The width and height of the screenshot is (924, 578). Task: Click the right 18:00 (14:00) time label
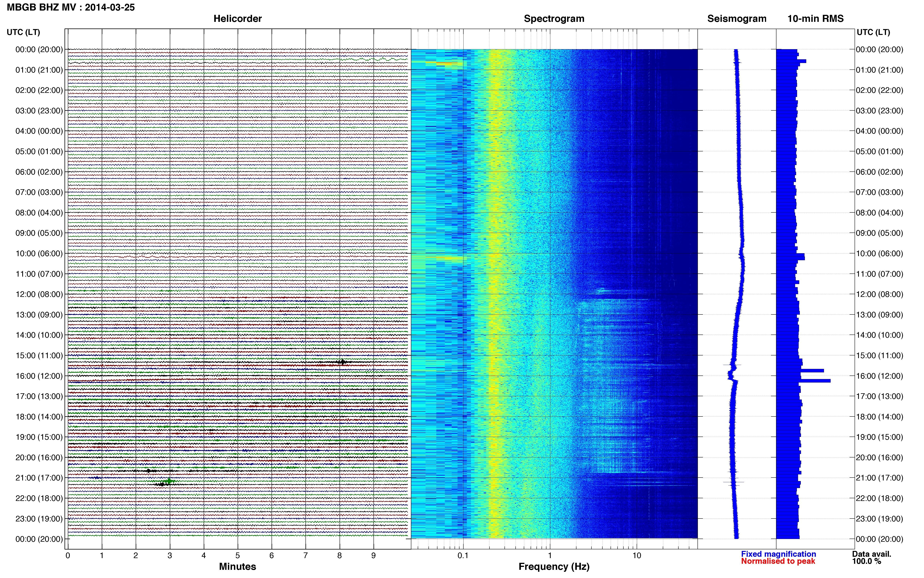pyautogui.click(x=879, y=417)
